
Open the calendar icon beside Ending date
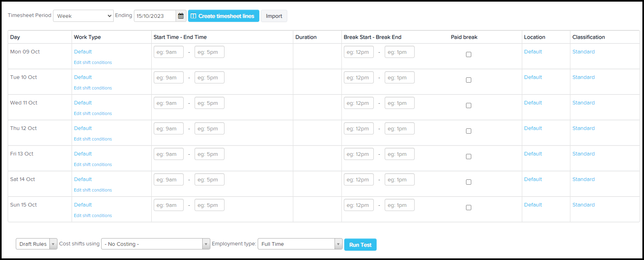[181, 16]
